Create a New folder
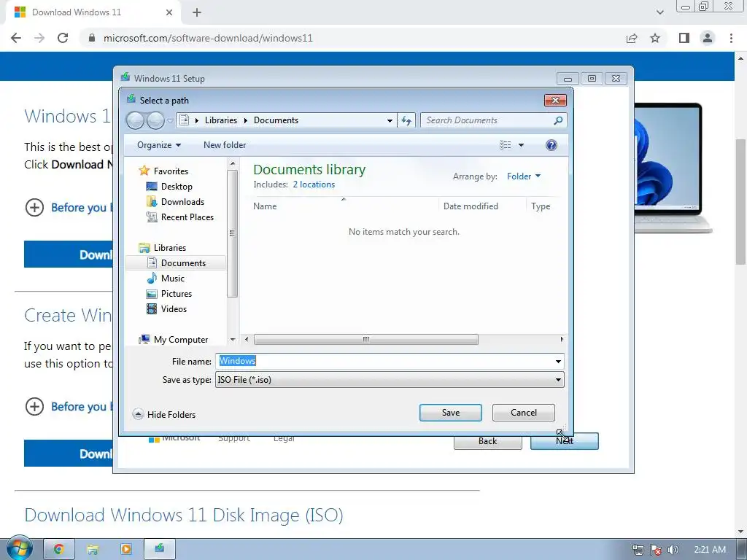This screenshot has width=747, height=560. click(225, 145)
